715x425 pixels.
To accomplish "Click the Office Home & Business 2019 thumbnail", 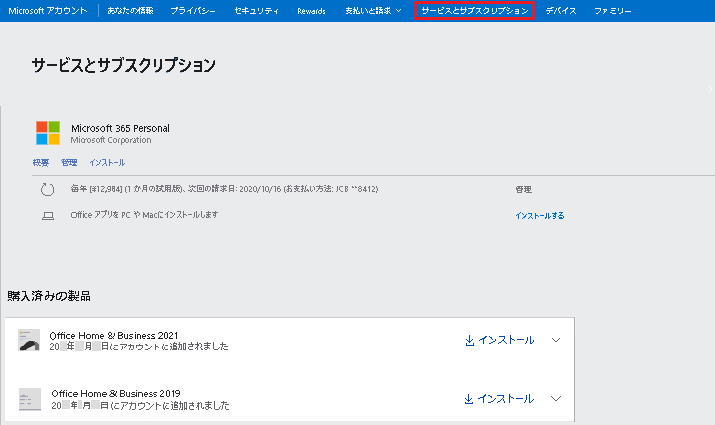I will pyautogui.click(x=30, y=399).
